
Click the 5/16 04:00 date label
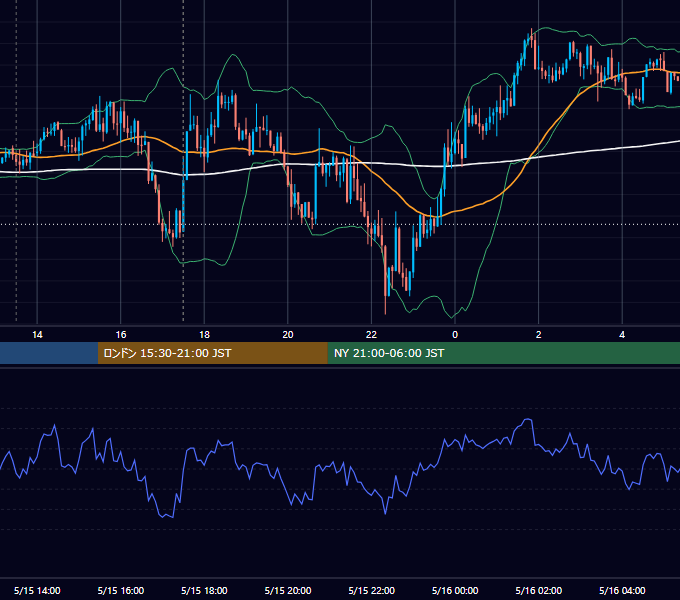(x=622, y=590)
